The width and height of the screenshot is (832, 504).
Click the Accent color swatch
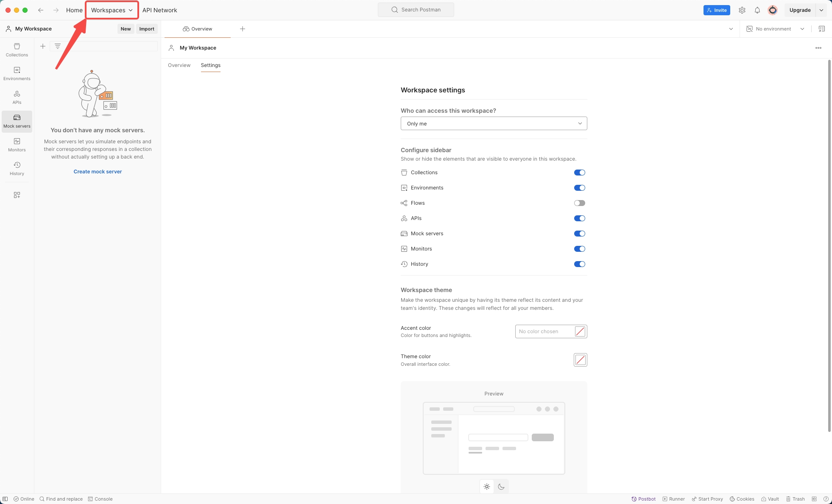(x=580, y=331)
